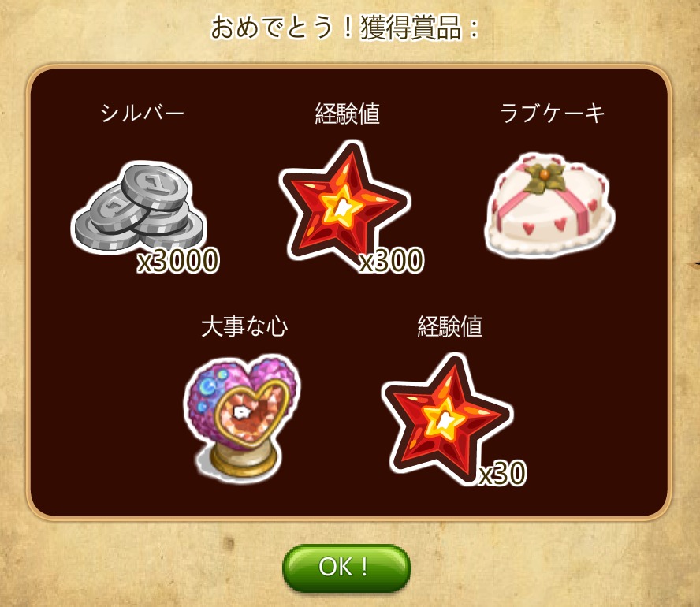The image size is (700, 607).
Task: Click the green bow on the cake
Action: coord(543,177)
